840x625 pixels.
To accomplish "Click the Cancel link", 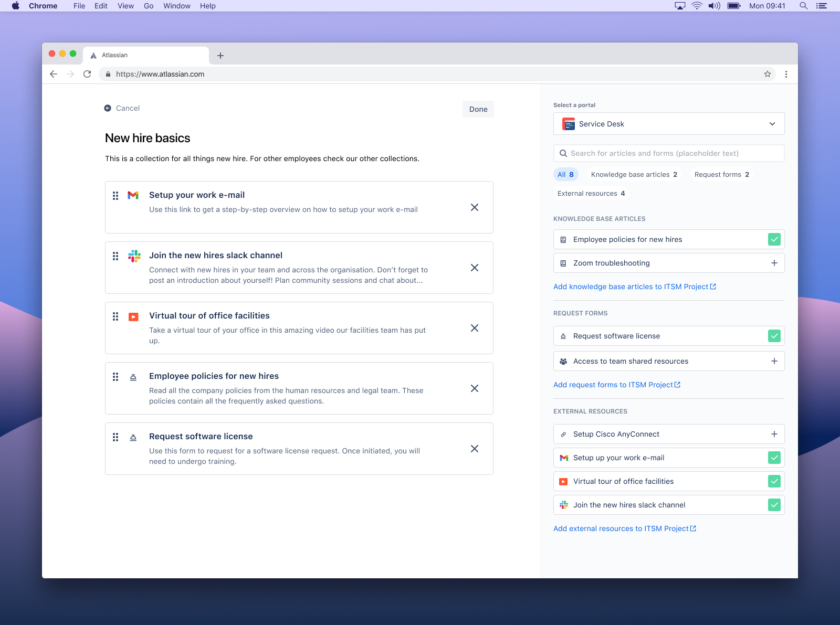I will point(122,108).
